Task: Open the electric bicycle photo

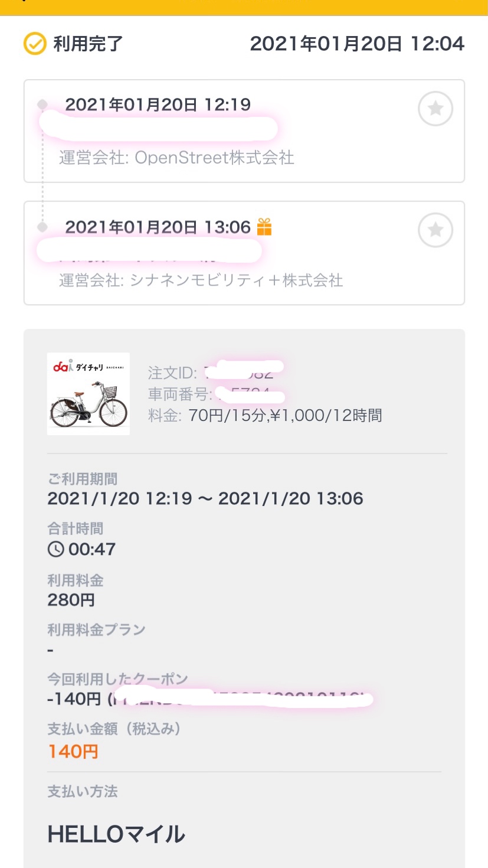Action: (x=89, y=403)
